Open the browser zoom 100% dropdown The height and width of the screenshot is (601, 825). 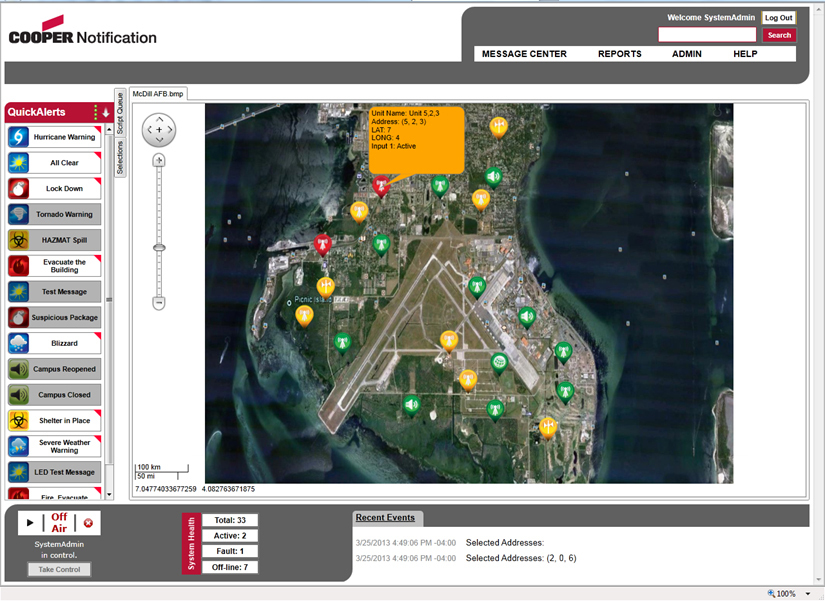(x=807, y=594)
